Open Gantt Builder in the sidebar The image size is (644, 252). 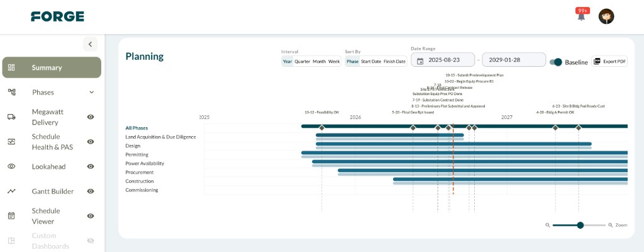(53, 191)
